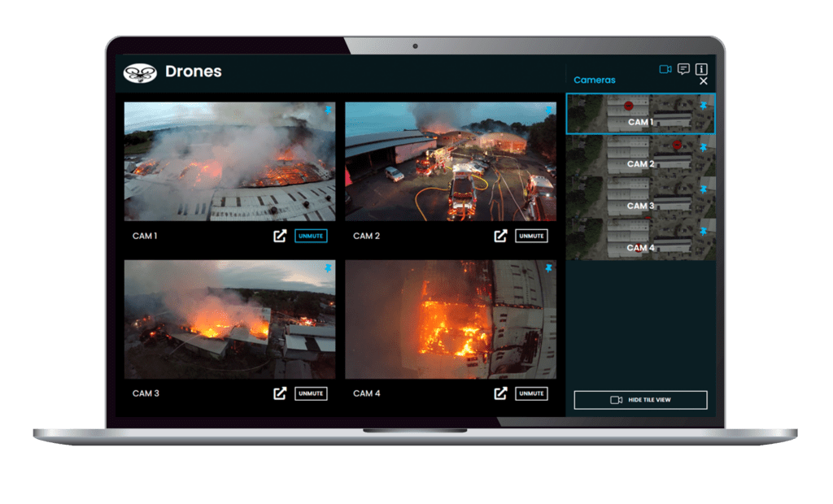Pop out CAM 2 video
Image resolution: width=833 pixels, height=504 pixels.
pos(500,236)
